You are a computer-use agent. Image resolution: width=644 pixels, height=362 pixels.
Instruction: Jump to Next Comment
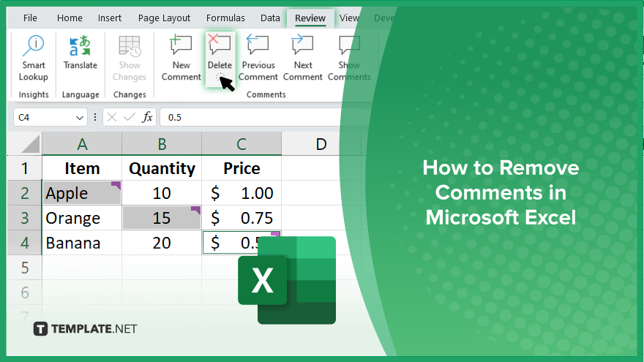tap(303, 58)
